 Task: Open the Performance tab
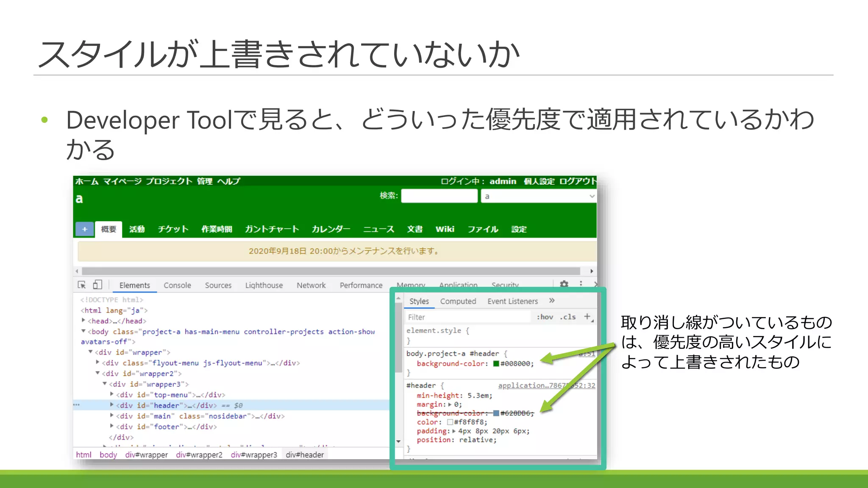tap(361, 286)
